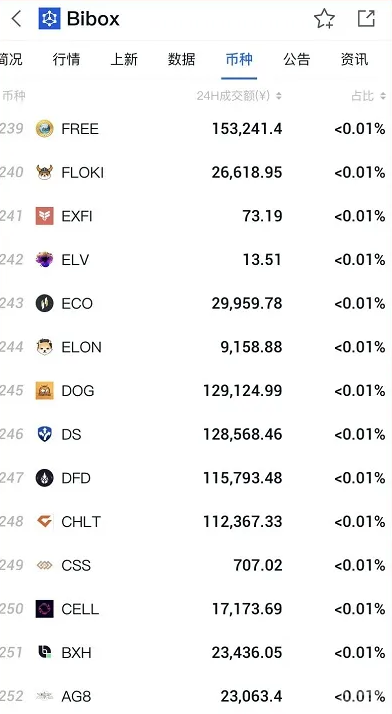This screenshot has width=392, height=714.
Task: Open the share icon in header
Action: coord(366,18)
